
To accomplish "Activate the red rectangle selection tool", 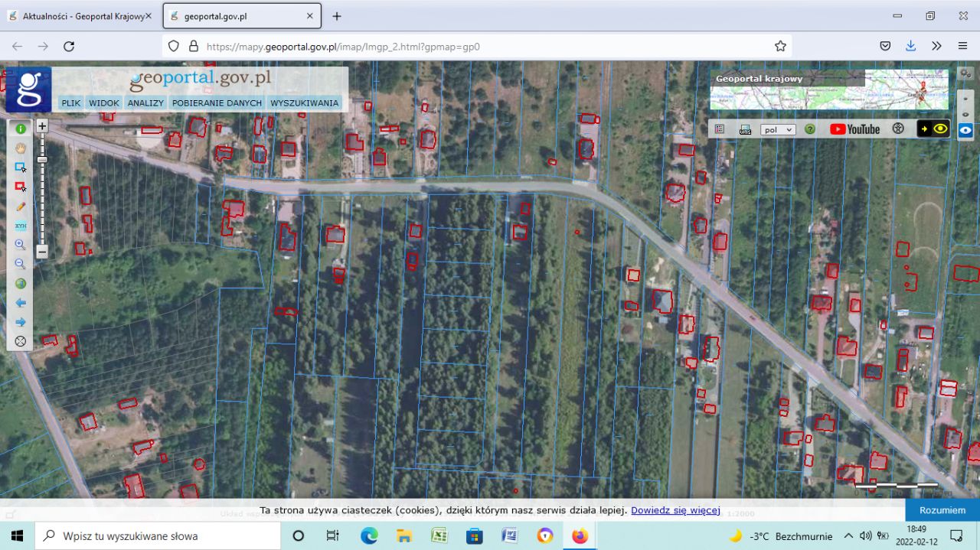I will click(x=21, y=187).
